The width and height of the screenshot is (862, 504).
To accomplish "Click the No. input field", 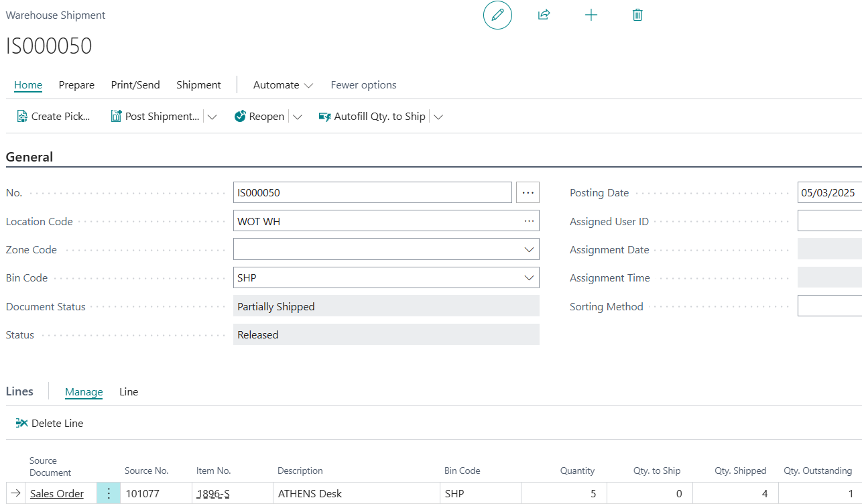I will pos(373,192).
